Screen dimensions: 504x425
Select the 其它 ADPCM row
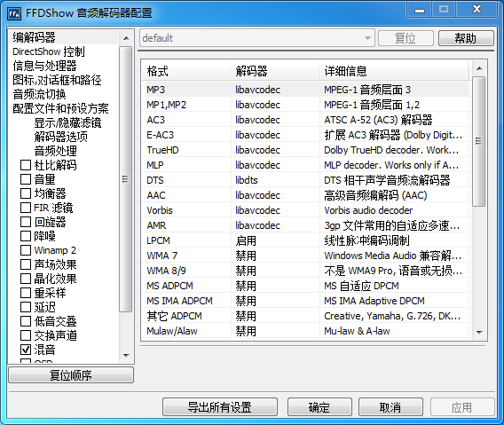click(305, 316)
